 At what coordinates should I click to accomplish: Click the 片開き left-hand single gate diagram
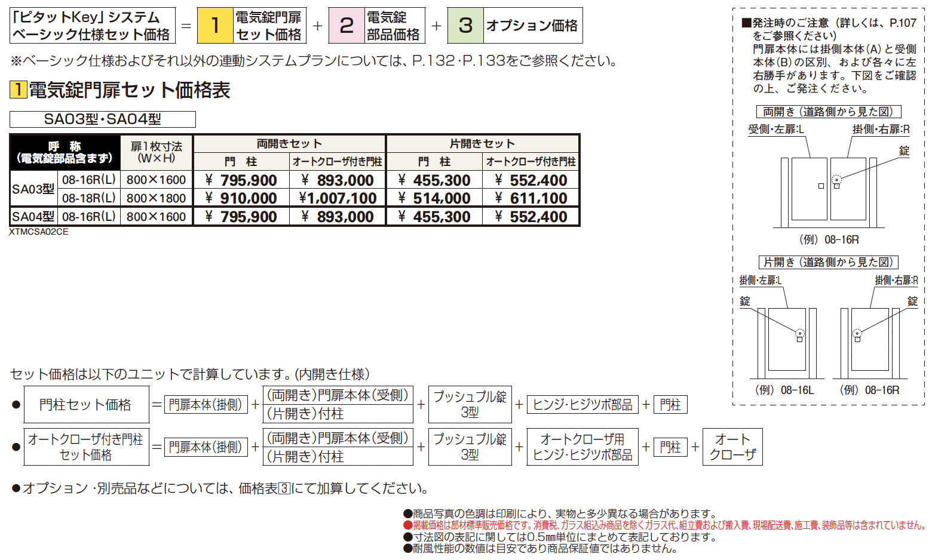[787, 343]
